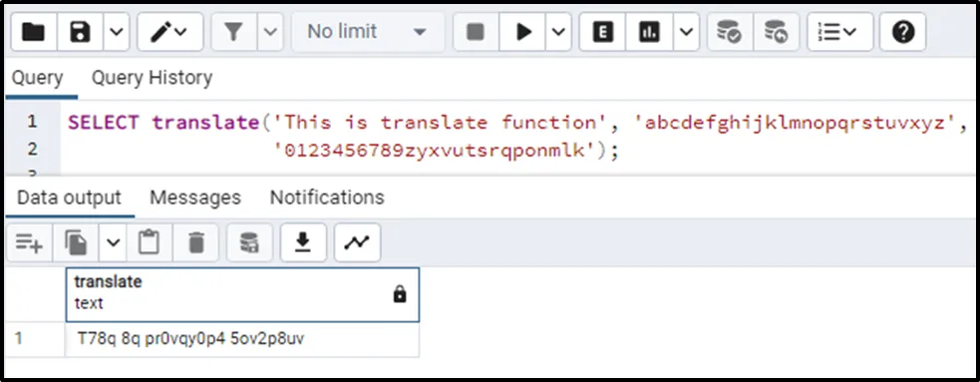
Task: Click the rollback database icon
Action: (776, 32)
